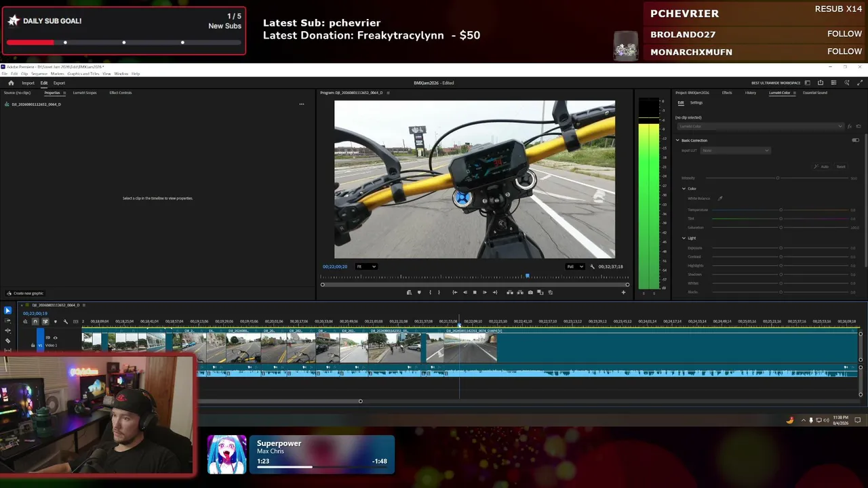Go to the Premiere Home screen
Viewport: 868px width, 488px height.
tap(11, 83)
